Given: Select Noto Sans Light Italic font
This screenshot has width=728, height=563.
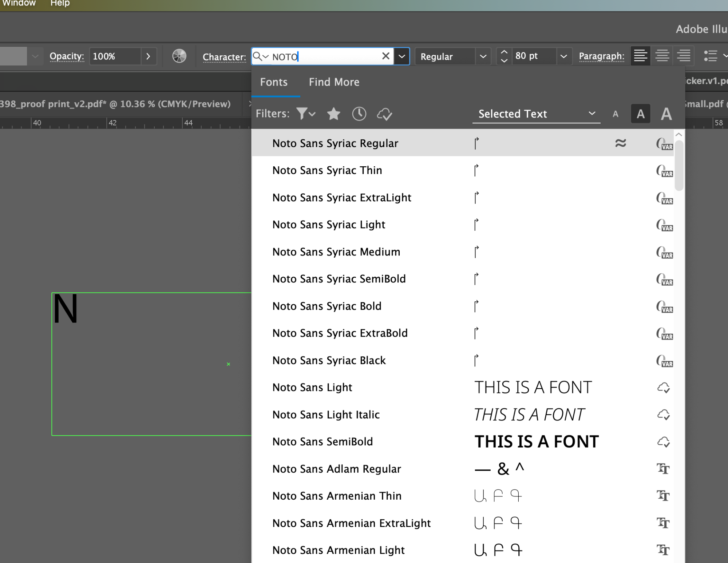Looking at the screenshot, I should coord(462,415).
